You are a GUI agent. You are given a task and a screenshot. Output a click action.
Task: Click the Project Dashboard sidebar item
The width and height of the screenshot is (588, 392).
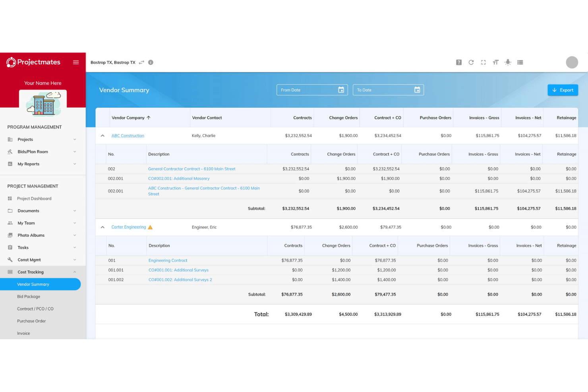[x=34, y=199]
